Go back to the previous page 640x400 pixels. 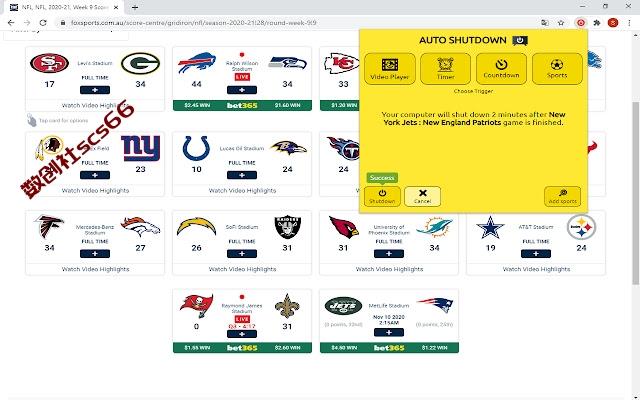click(11, 23)
